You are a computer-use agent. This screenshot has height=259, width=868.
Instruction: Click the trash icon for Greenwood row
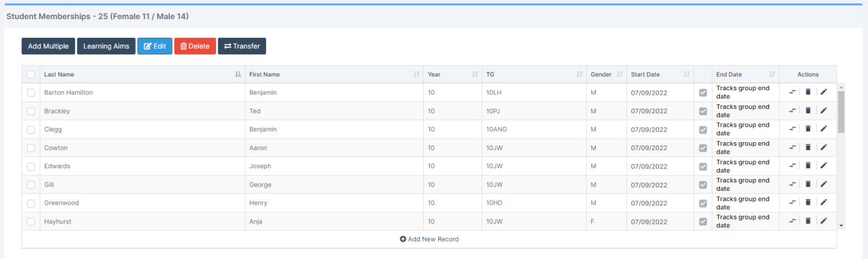click(x=808, y=203)
